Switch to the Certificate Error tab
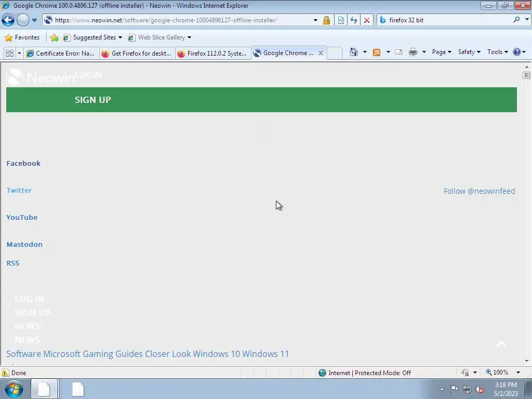 pyautogui.click(x=61, y=54)
